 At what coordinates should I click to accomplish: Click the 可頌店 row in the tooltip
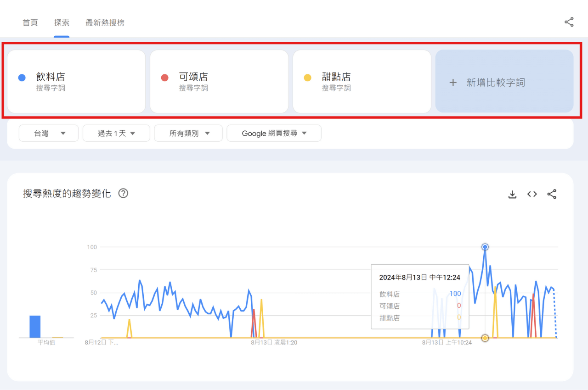tap(420, 306)
